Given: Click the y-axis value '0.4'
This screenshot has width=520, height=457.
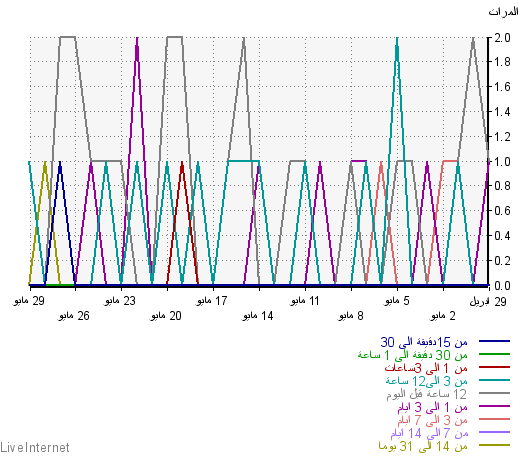Looking at the screenshot, I should (502, 236).
